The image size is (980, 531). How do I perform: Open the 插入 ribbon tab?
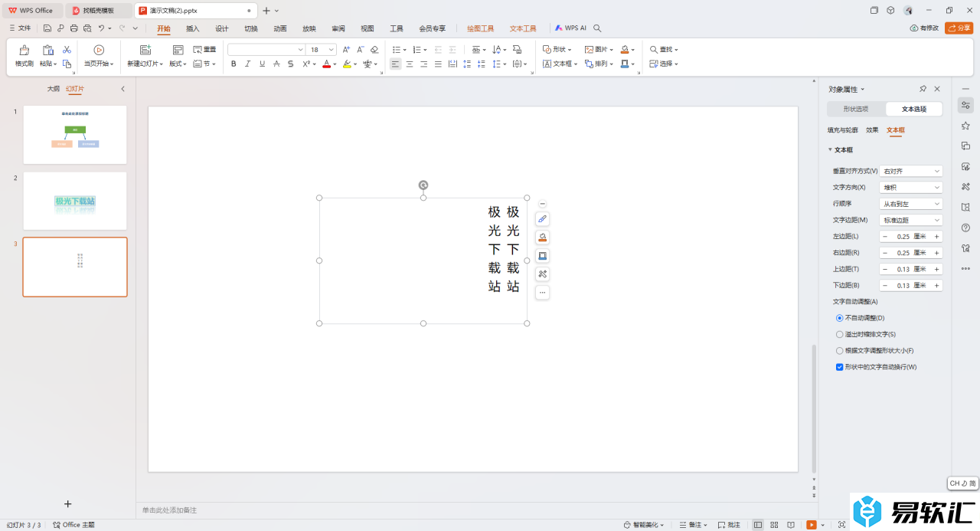click(193, 28)
